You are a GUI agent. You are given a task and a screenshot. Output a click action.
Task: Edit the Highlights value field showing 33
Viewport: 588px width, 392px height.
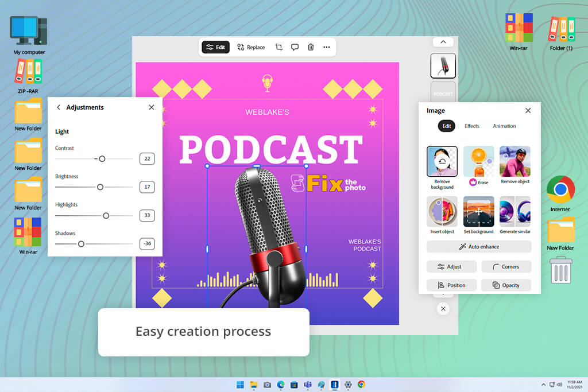[147, 215]
